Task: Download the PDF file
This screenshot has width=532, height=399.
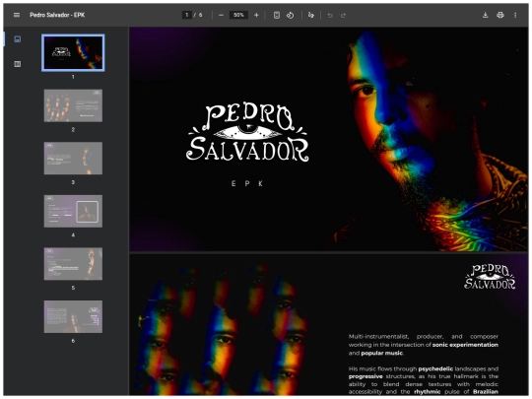Action: click(485, 15)
